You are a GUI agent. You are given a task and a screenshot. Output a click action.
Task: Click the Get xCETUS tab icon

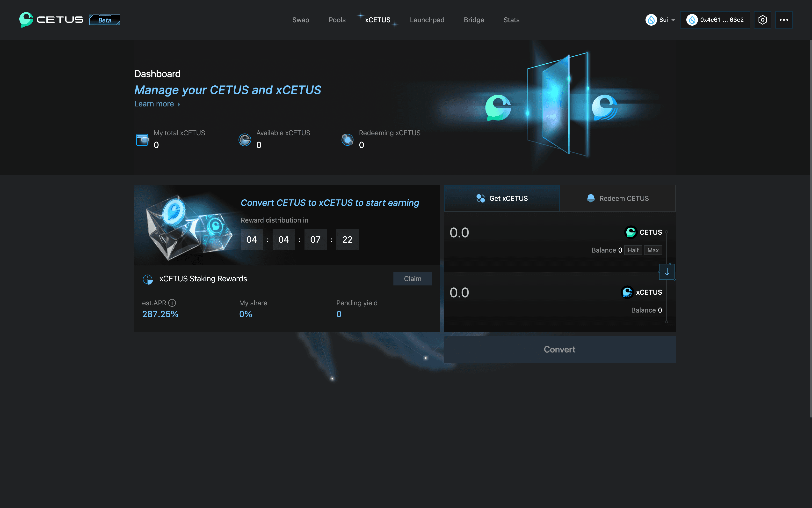pos(480,198)
